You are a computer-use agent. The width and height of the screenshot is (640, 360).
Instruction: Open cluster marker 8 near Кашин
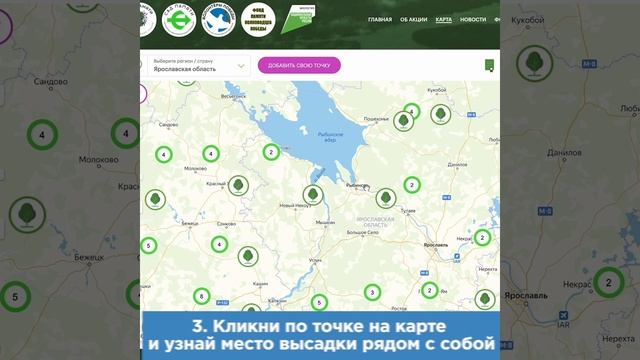pos(201,296)
